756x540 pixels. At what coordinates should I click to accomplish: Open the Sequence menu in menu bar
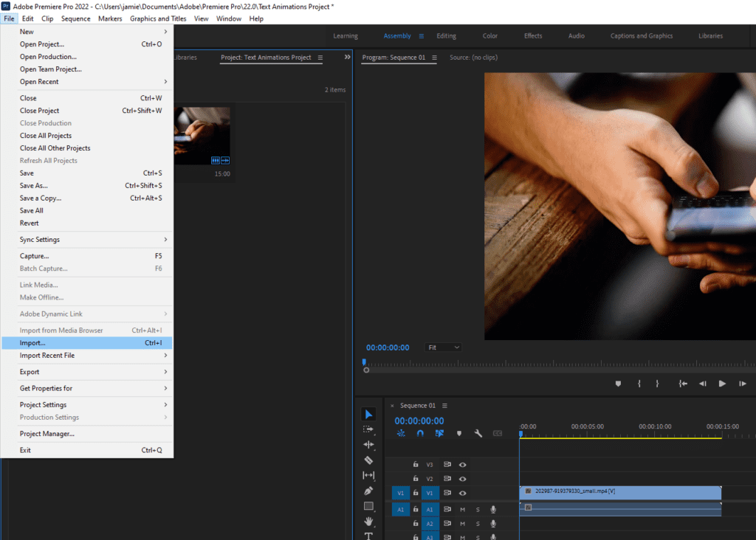[x=76, y=18]
